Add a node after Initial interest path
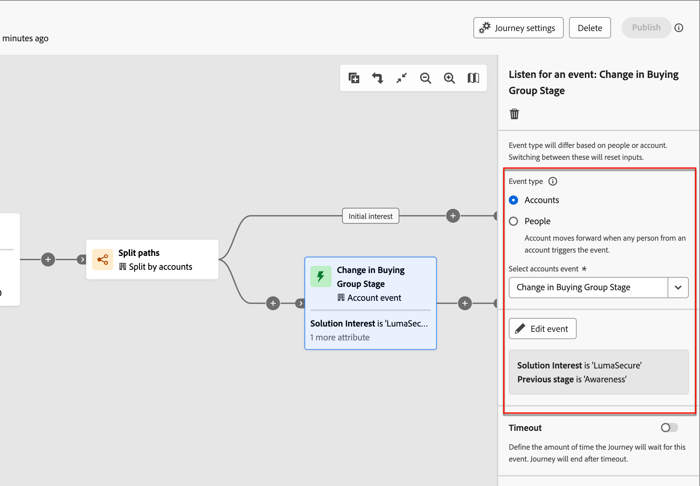This screenshot has height=486, width=700. point(453,216)
